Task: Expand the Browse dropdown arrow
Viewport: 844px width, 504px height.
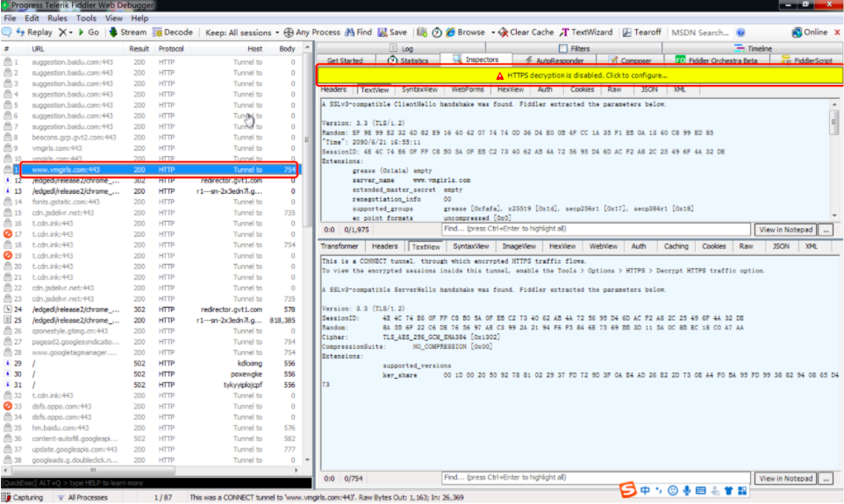Action: (x=492, y=32)
